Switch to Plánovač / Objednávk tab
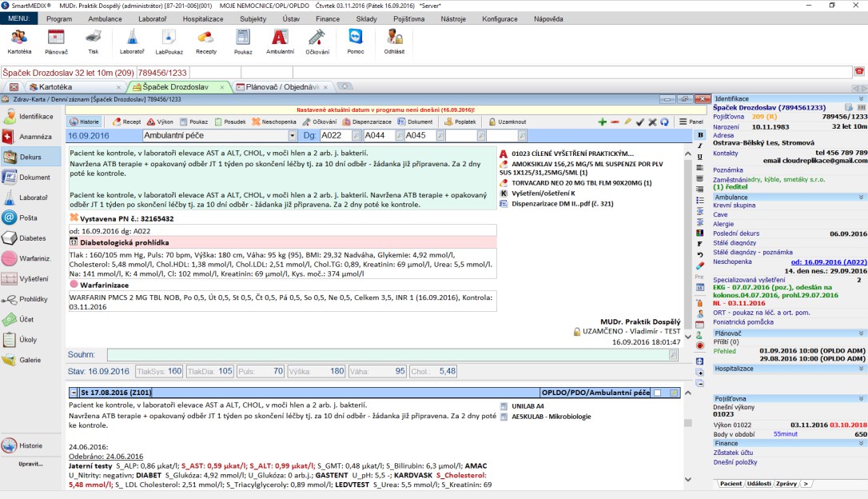This screenshot has width=868, height=499. coord(283,87)
